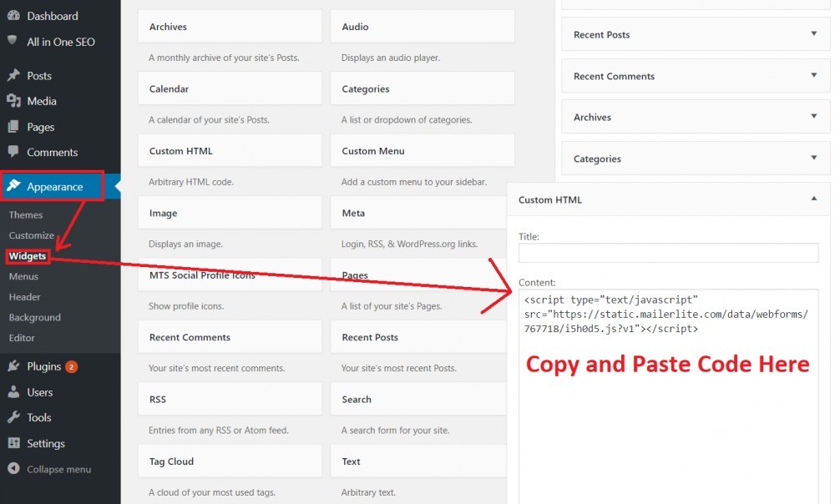The image size is (835, 504).
Task: Select the Categories available widget
Action: (x=423, y=88)
